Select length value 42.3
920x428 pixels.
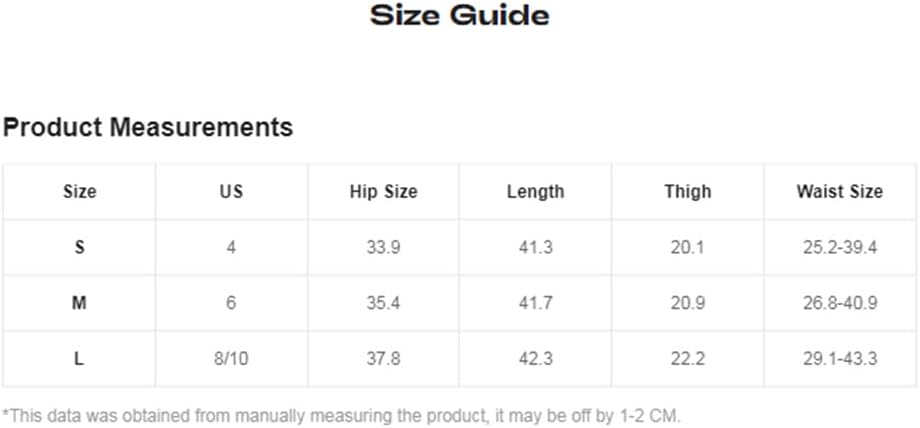tap(535, 359)
